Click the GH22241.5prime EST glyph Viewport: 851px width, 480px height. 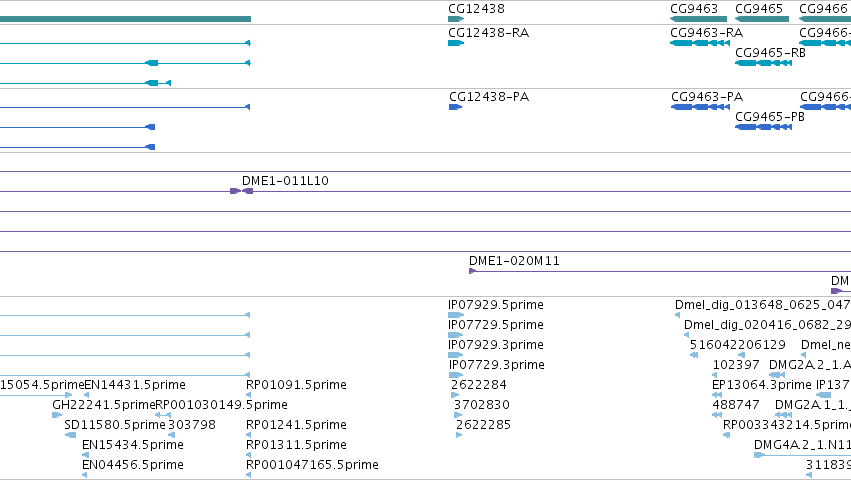click(57, 415)
